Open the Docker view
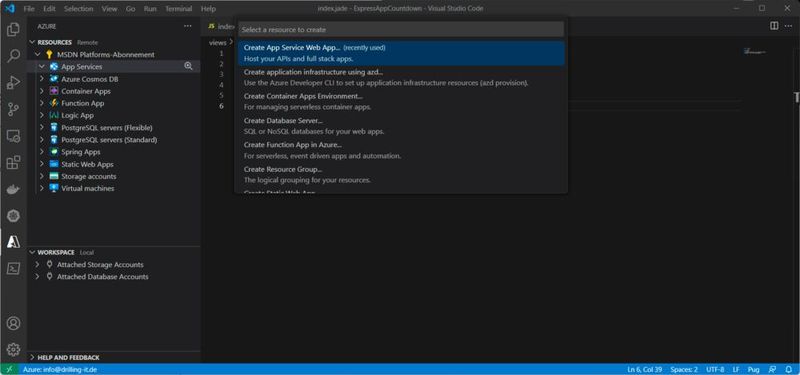Viewport: 800px width, 375px height. 13,189
